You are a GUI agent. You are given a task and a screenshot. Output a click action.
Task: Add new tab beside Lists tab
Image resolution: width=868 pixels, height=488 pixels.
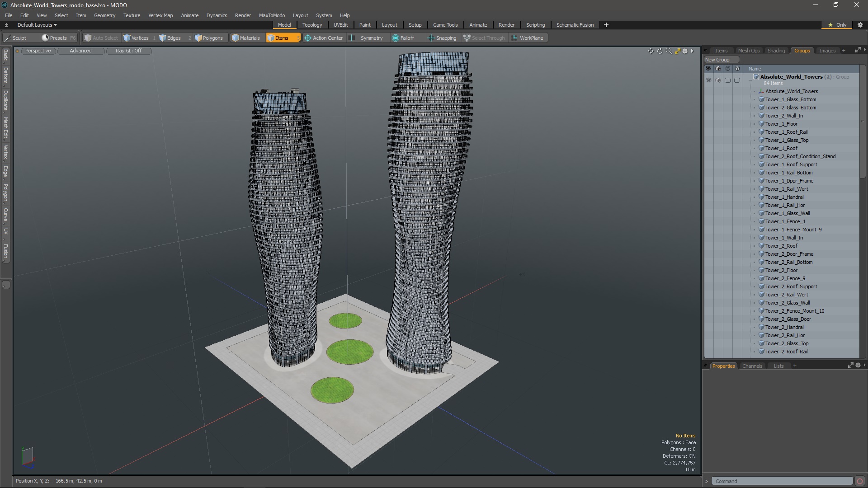pos(795,366)
